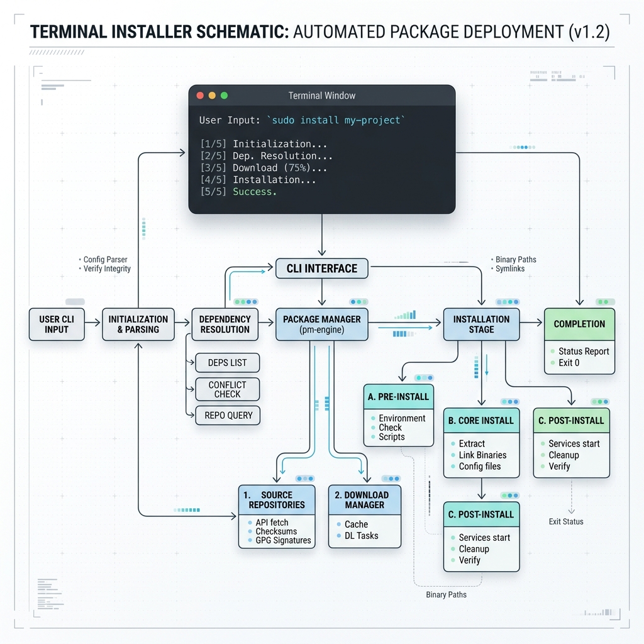Click the green dot in Terminal Window
Viewport: 644px width, 644px height.
point(224,96)
